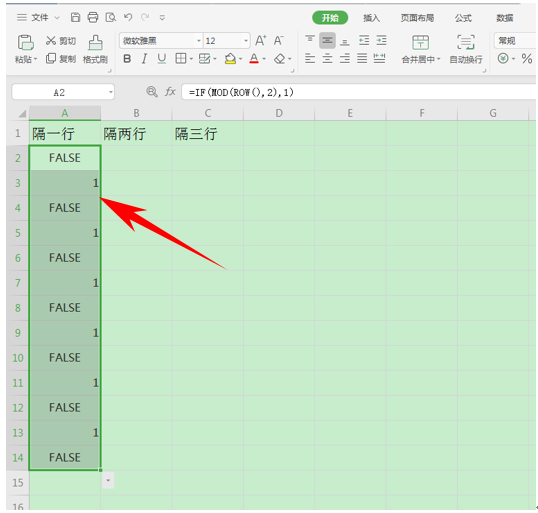Select column D header
This screenshot has width=538, height=513.
point(279,113)
